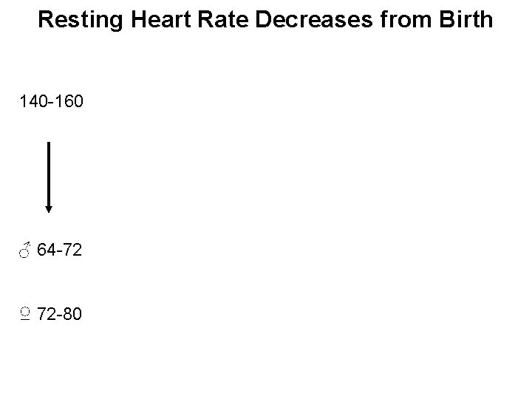Click the arrowhead of the downward arrow
The image size is (532, 399).
coord(49,208)
